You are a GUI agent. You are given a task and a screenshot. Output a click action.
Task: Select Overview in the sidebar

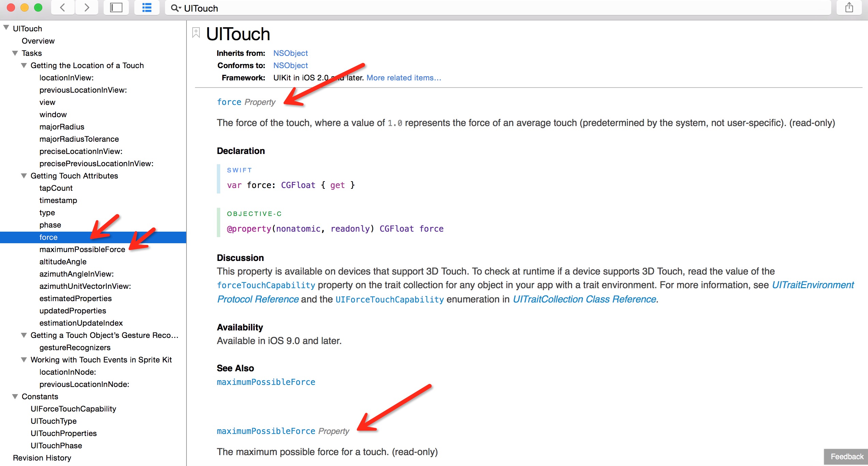(x=38, y=41)
